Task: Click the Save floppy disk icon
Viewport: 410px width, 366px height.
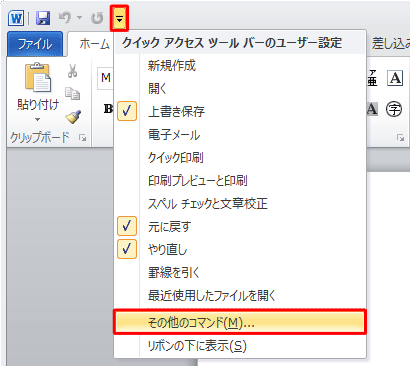Action: pyautogui.click(x=43, y=18)
